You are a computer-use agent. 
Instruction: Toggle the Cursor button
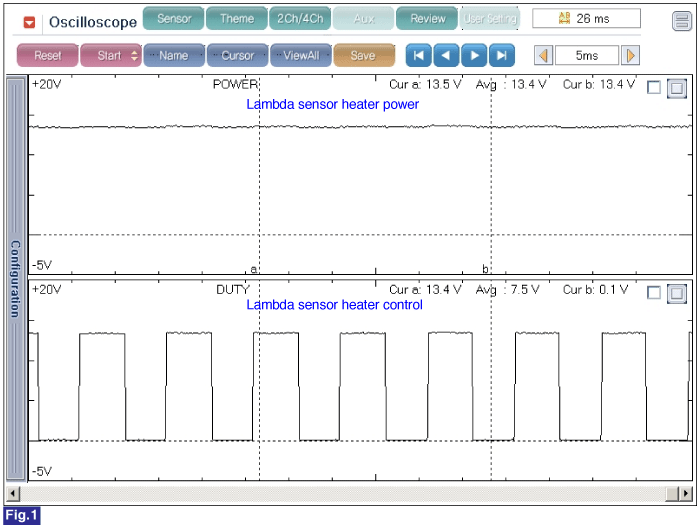pos(238,55)
